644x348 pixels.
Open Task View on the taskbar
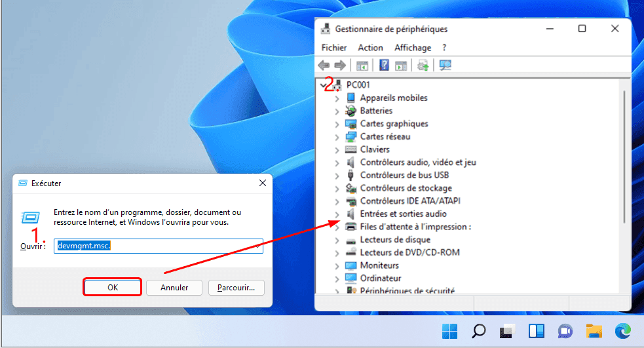click(x=507, y=331)
